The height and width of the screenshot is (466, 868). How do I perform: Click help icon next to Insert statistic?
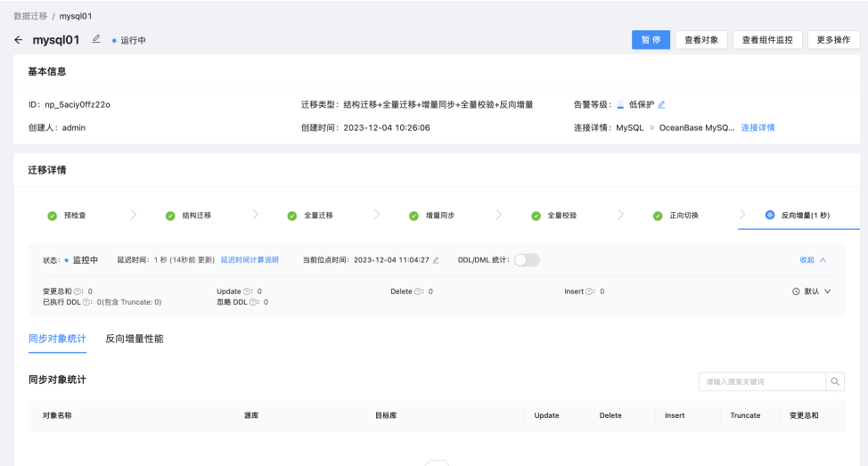pyautogui.click(x=589, y=291)
